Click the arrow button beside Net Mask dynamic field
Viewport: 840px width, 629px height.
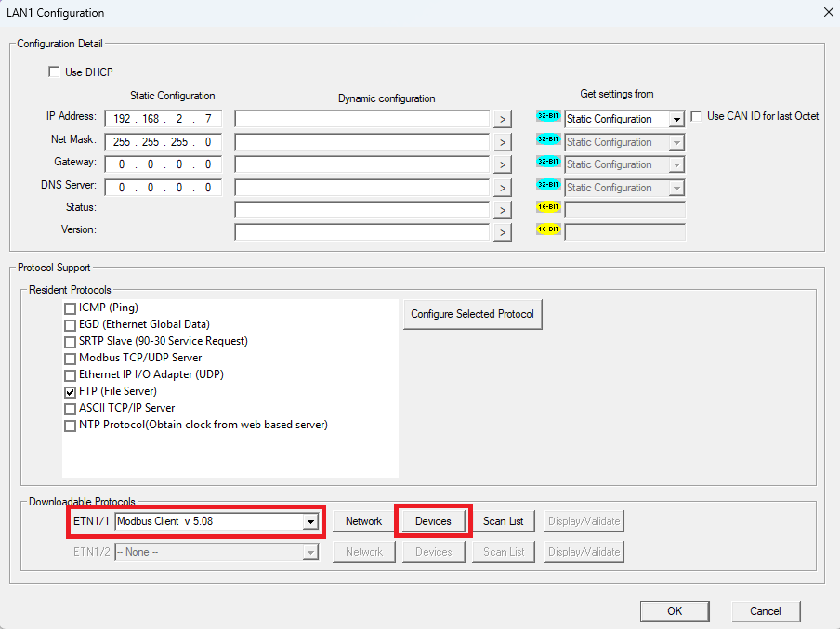502,142
